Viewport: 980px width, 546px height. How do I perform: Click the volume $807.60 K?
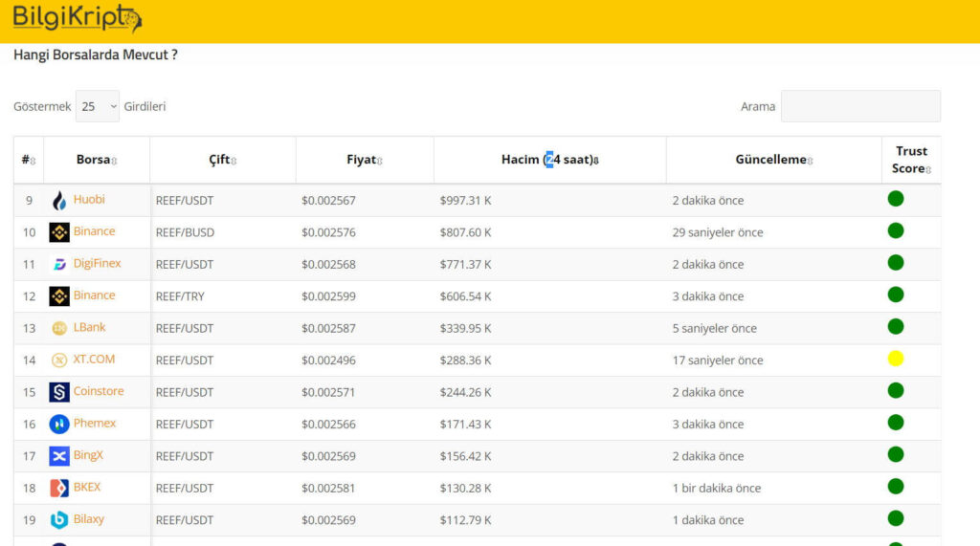coord(466,232)
